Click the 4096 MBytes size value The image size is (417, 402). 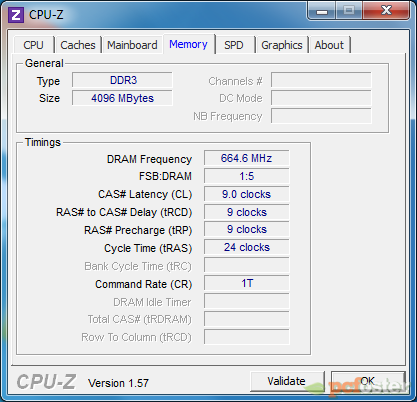click(x=122, y=98)
